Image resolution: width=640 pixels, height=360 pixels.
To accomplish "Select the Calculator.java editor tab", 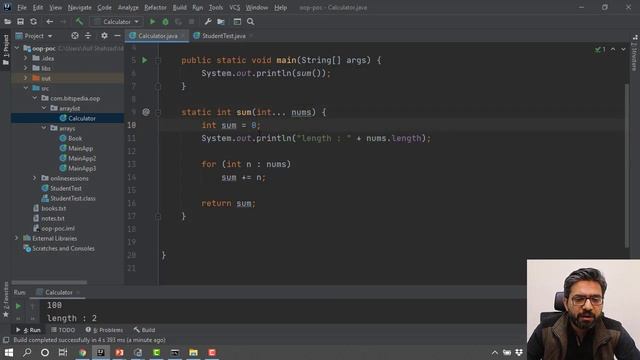I will pyautogui.click(x=157, y=36).
